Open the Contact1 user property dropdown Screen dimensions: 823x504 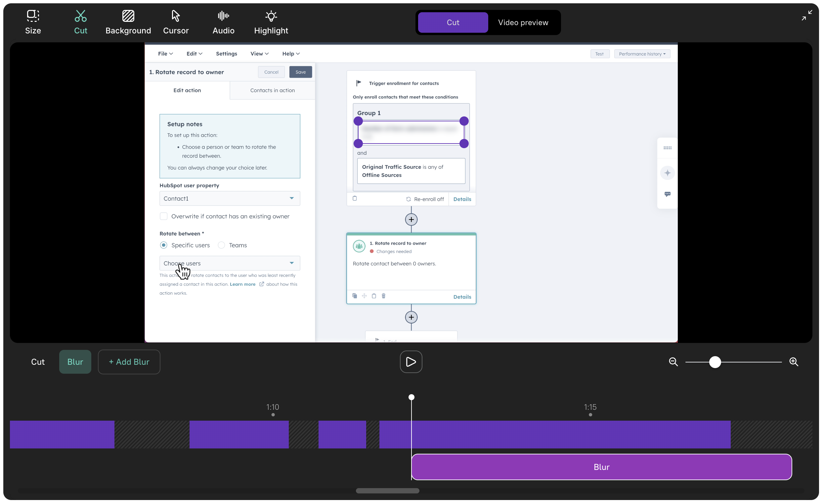click(x=230, y=198)
